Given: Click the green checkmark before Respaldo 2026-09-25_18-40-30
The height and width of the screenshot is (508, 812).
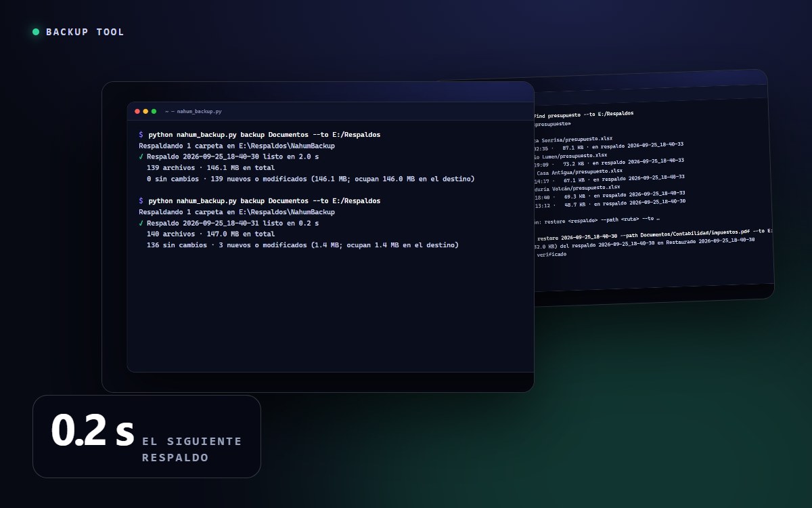Looking at the screenshot, I should click(x=141, y=156).
